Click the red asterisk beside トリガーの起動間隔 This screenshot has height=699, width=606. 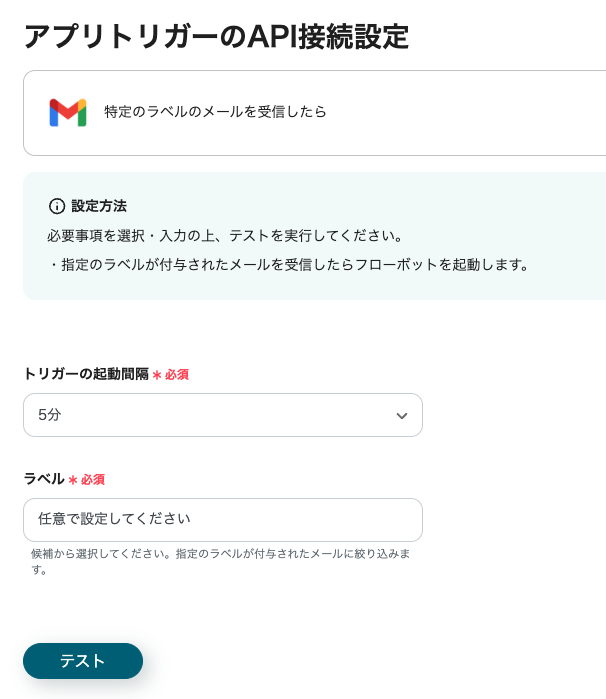tap(157, 375)
